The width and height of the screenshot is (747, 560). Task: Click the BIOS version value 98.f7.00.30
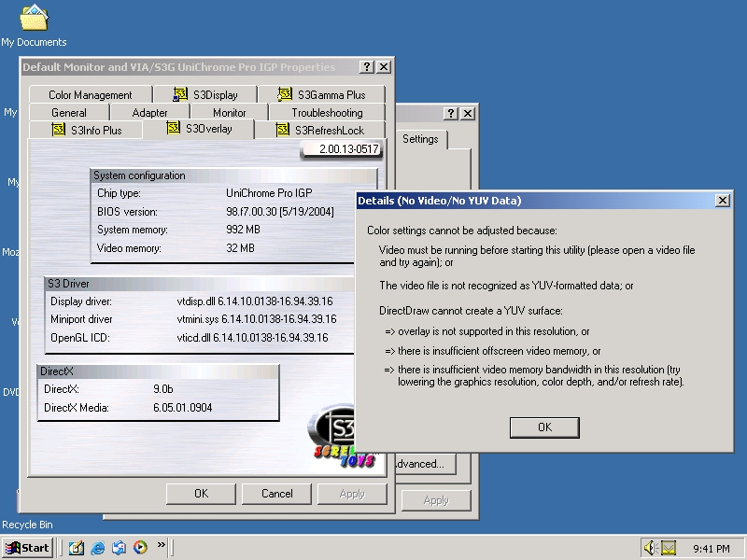coord(280,212)
